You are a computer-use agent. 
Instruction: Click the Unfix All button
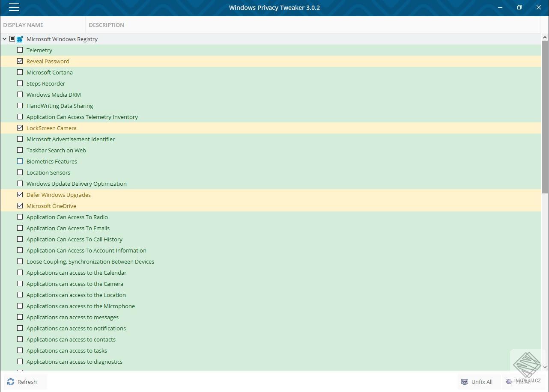(479, 382)
